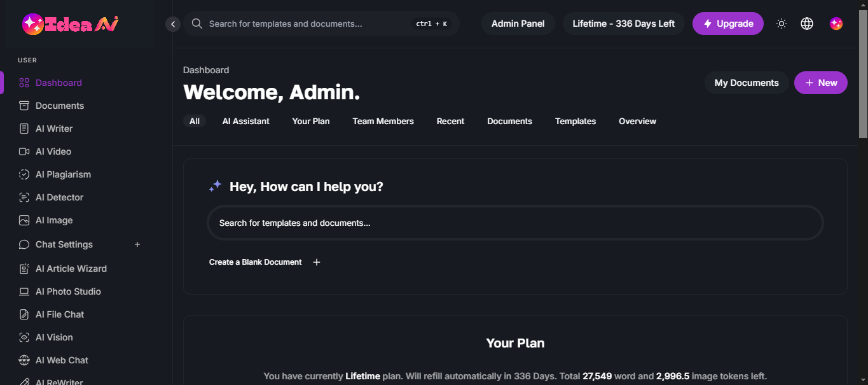Click the Chat Settings bubble icon
The image size is (868, 385).
pos(24,244)
